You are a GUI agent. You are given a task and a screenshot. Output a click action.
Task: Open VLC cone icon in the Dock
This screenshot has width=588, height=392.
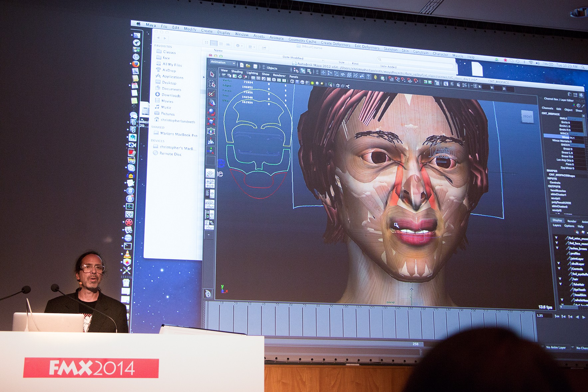(x=127, y=255)
